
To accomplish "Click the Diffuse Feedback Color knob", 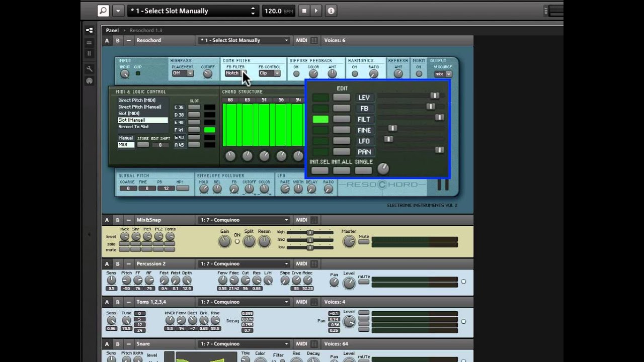I will click(x=313, y=74).
